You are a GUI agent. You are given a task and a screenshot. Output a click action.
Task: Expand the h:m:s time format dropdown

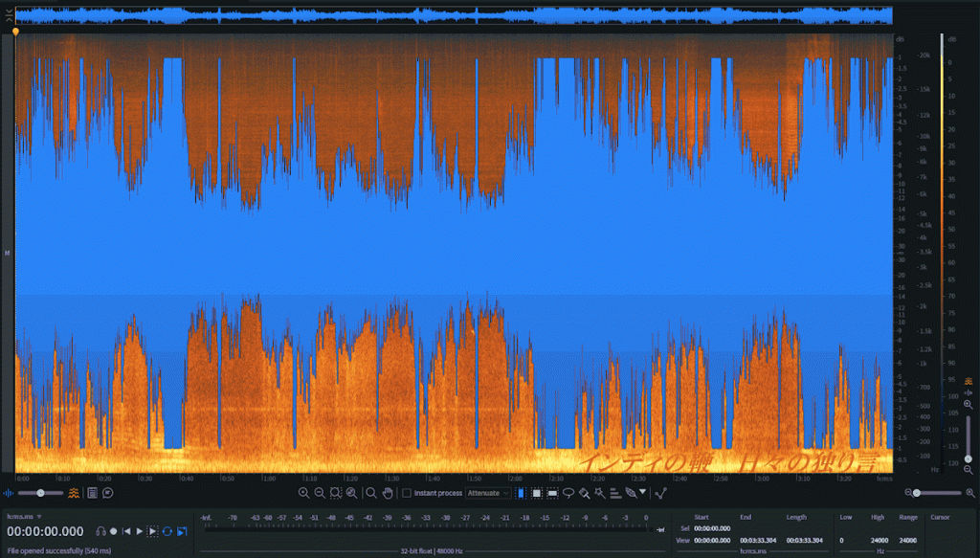(x=39, y=516)
